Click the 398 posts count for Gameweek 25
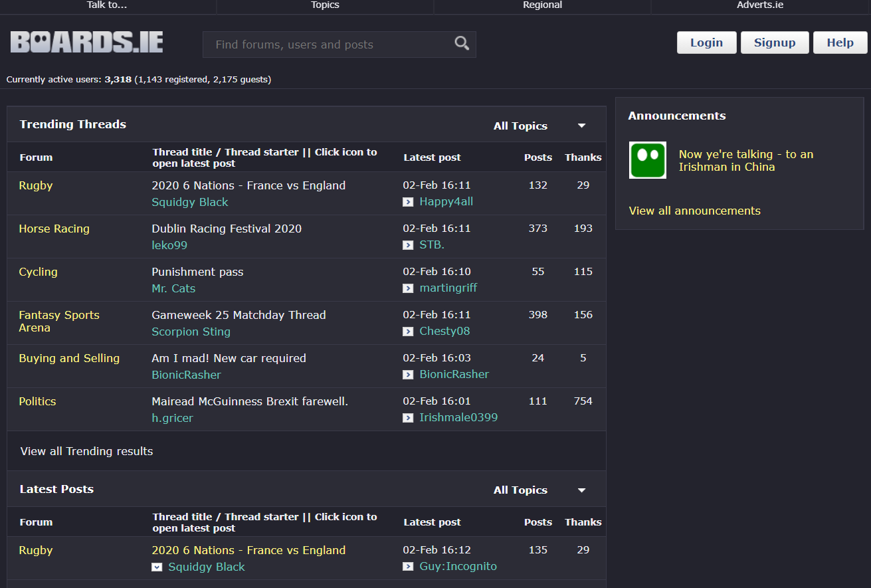871x588 pixels. (538, 315)
